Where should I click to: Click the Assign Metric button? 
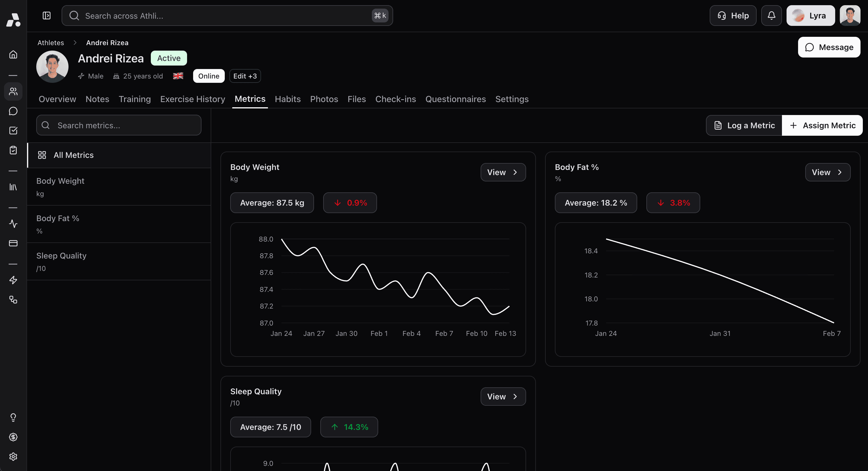pyautogui.click(x=822, y=125)
